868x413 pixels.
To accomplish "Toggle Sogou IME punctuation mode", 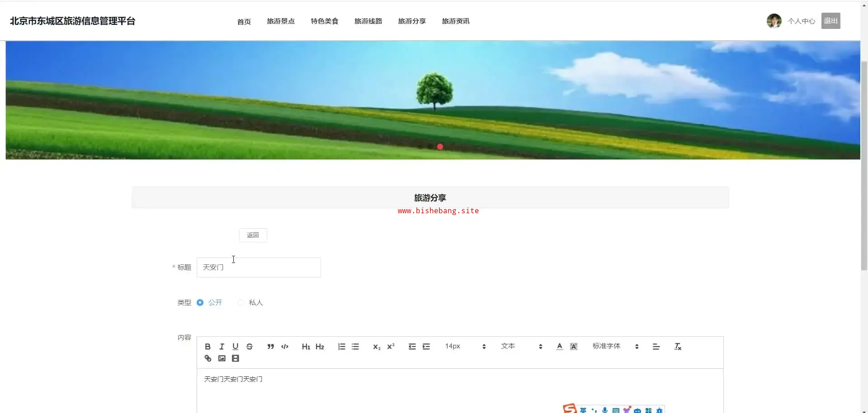I will [x=594, y=410].
